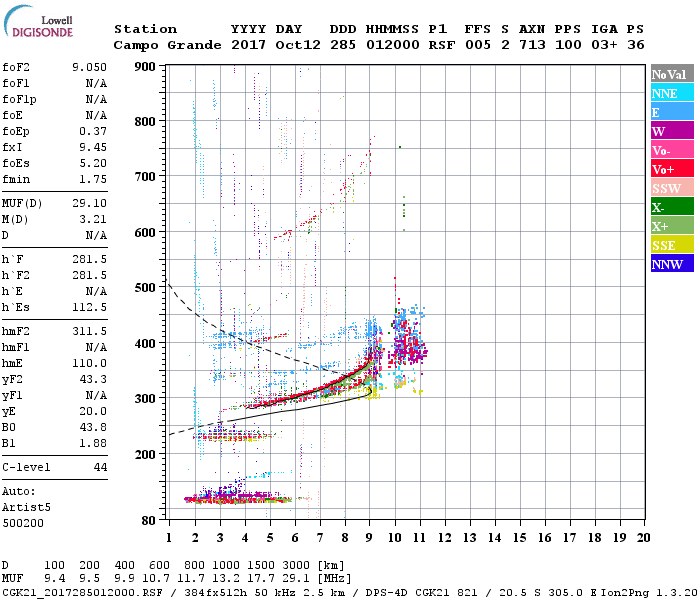This screenshot has width=700, height=600.
Task: Select the Vo- pink legend swatch
Action: pos(672,150)
